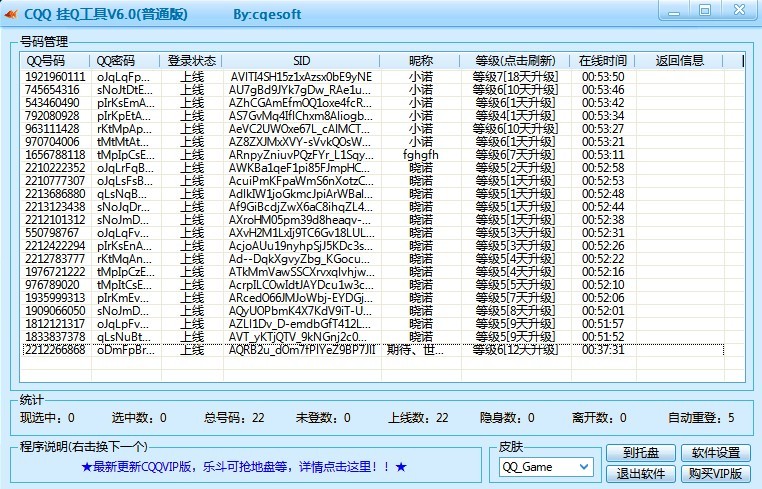Select row with QQ 976789020
Screen dimensions: 762x489
click(x=373, y=285)
